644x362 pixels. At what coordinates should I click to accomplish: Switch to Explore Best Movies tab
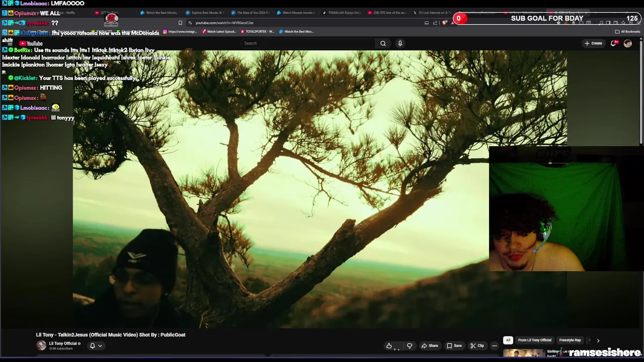click(204, 13)
